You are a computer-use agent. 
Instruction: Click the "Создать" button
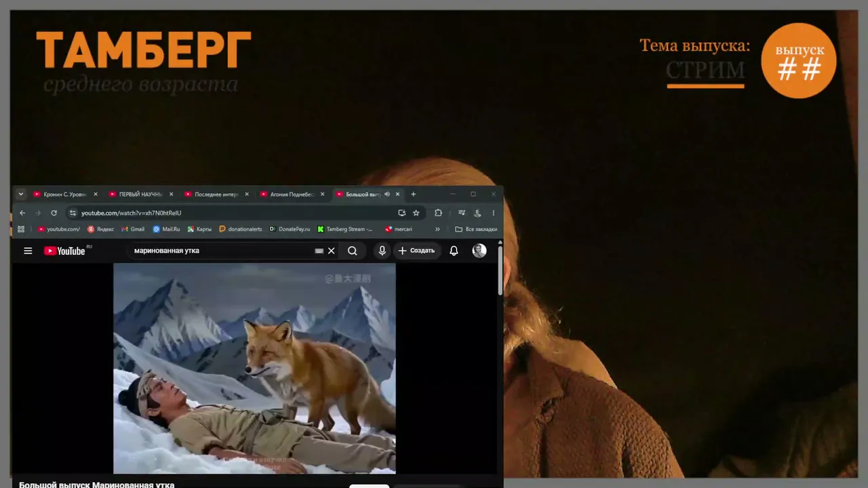[x=416, y=251]
